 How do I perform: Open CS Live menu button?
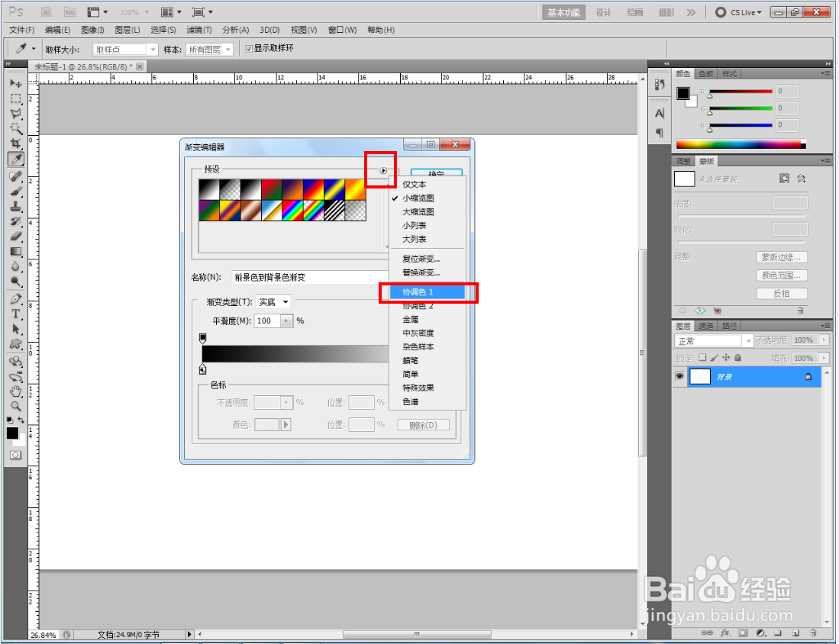click(738, 12)
